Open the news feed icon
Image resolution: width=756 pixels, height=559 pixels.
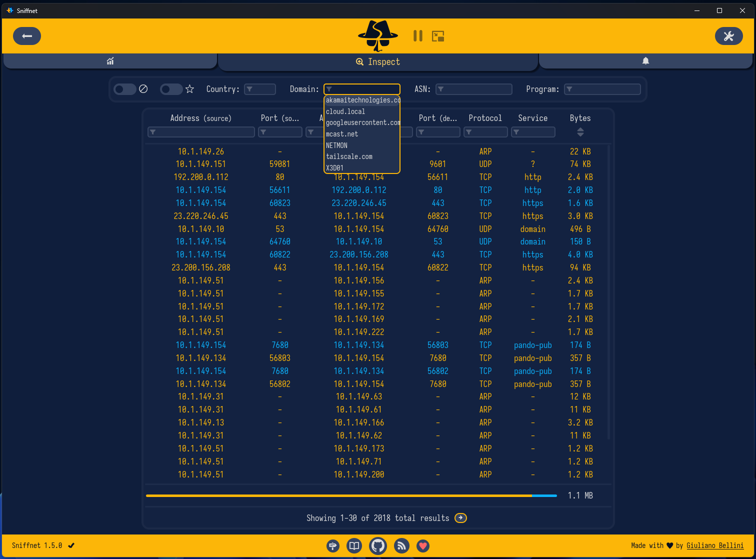(401, 545)
